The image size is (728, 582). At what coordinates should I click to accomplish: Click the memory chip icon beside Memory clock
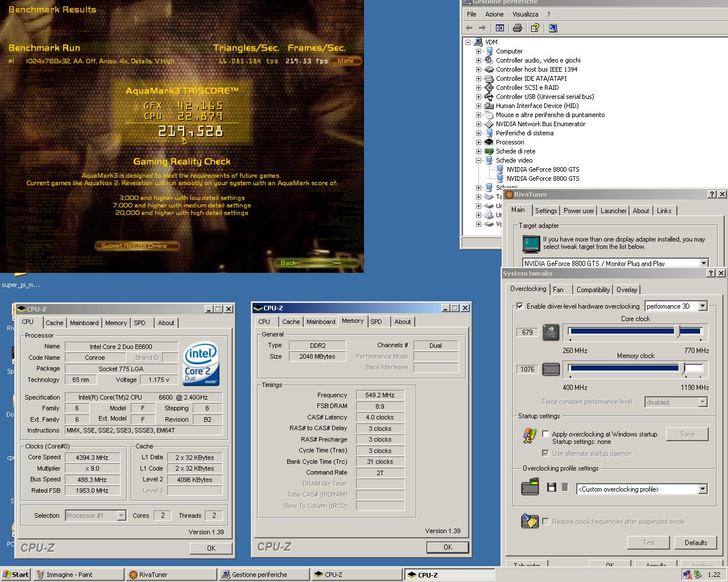tap(551, 369)
